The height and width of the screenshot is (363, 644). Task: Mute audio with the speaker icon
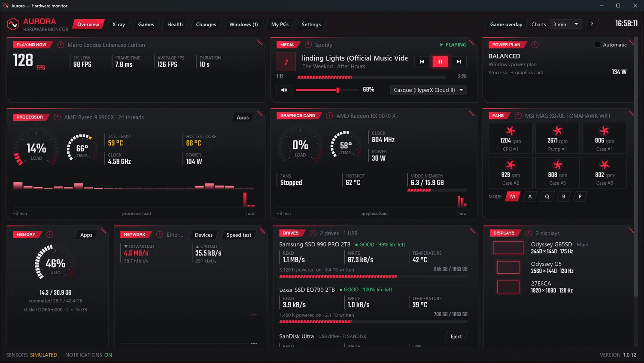[x=284, y=90]
